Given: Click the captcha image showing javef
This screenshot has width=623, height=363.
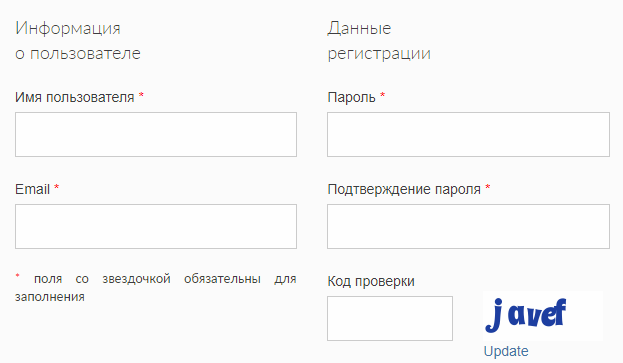Looking at the screenshot, I should click(x=543, y=316).
